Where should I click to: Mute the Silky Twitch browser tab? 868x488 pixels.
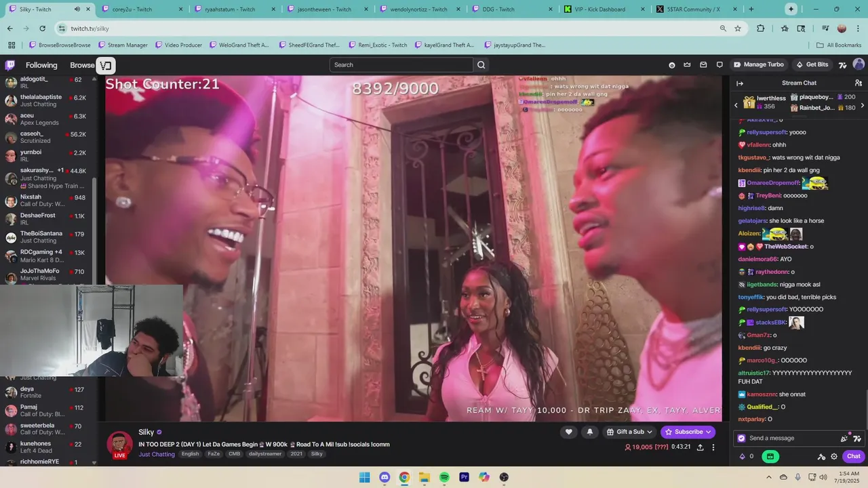pyautogui.click(x=77, y=9)
